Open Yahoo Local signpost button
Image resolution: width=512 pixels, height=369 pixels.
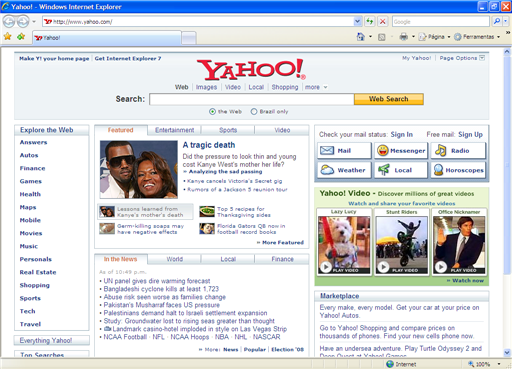pyautogui.click(x=401, y=170)
